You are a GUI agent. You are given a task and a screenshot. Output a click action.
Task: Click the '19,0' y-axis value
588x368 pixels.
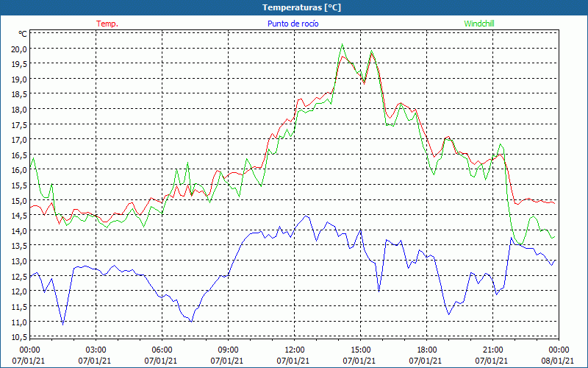[20, 79]
